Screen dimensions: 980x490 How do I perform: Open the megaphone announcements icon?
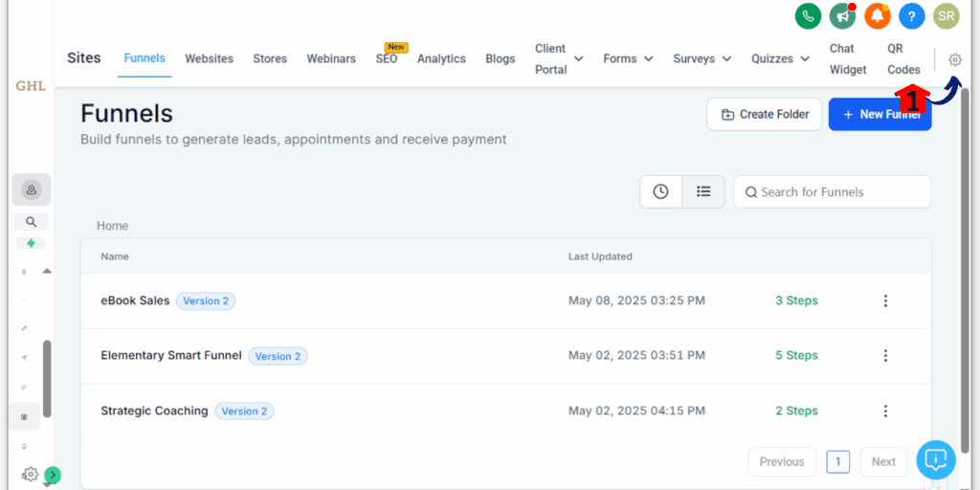pyautogui.click(x=842, y=16)
